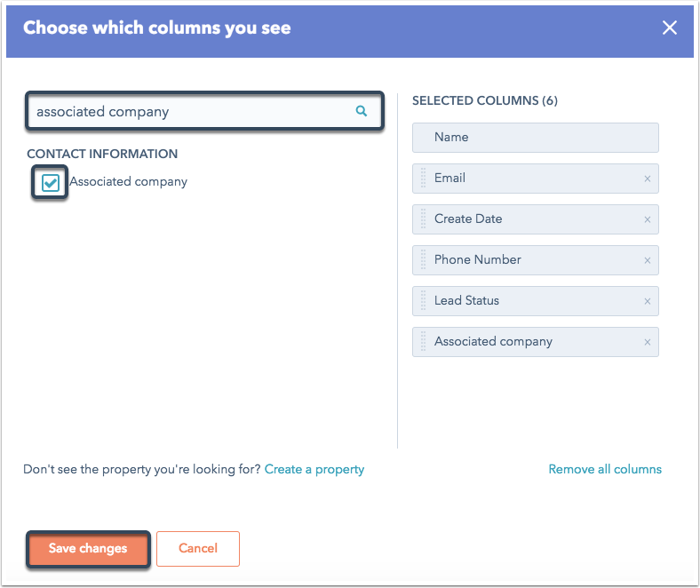Remove the Create Date column with its x
The width and height of the screenshot is (700, 588).
(x=648, y=219)
